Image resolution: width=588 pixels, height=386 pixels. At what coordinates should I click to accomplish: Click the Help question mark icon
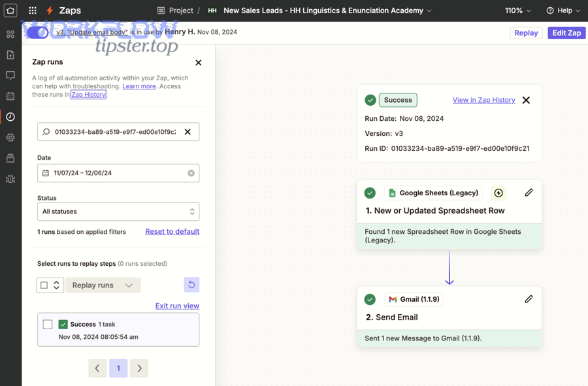point(550,10)
